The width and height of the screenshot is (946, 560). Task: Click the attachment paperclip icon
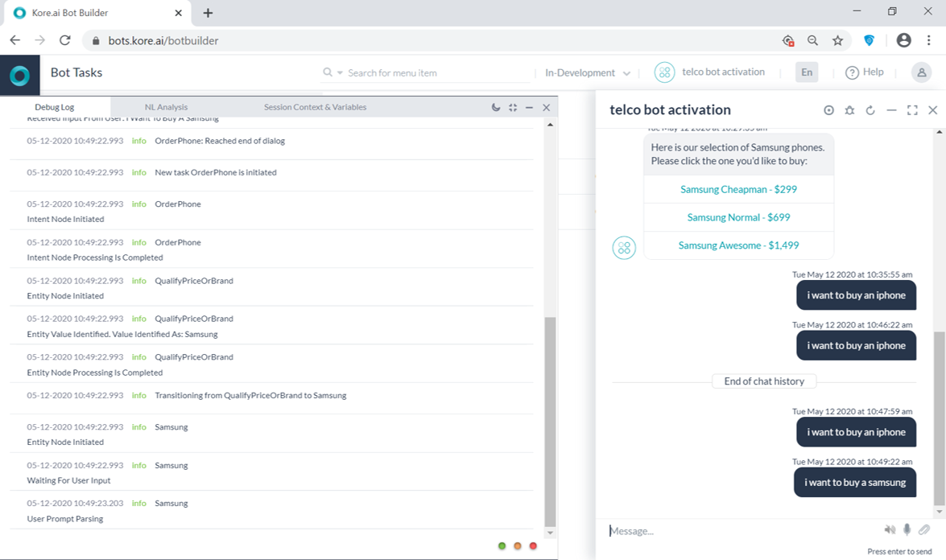click(x=924, y=530)
